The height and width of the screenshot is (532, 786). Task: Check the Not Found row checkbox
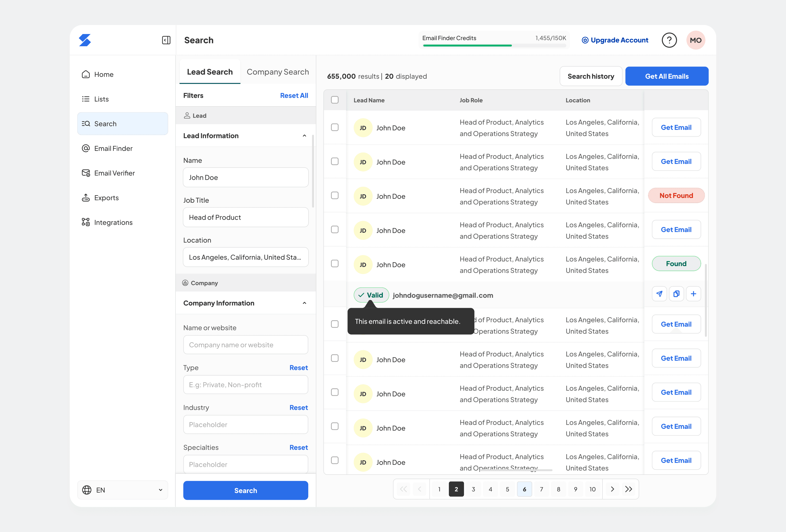335,195
